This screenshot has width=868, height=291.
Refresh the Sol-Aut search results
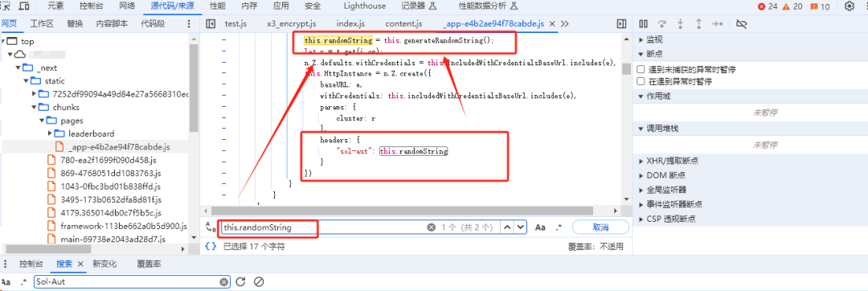point(240,282)
